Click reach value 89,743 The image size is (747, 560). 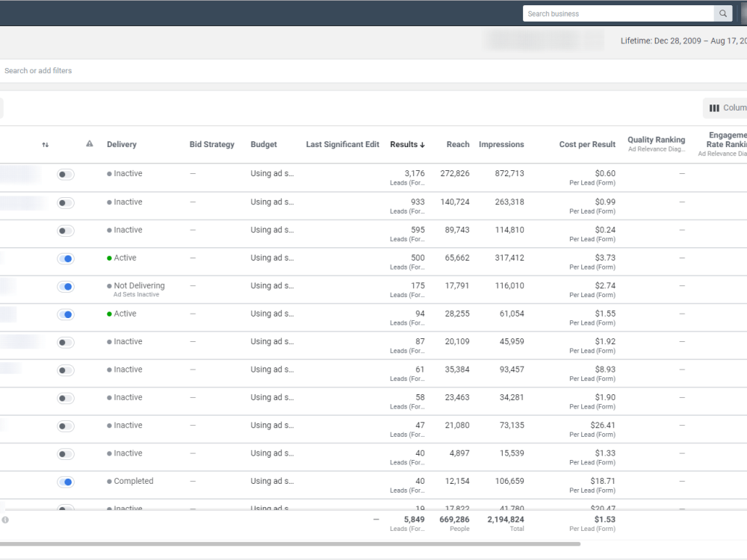coord(457,230)
